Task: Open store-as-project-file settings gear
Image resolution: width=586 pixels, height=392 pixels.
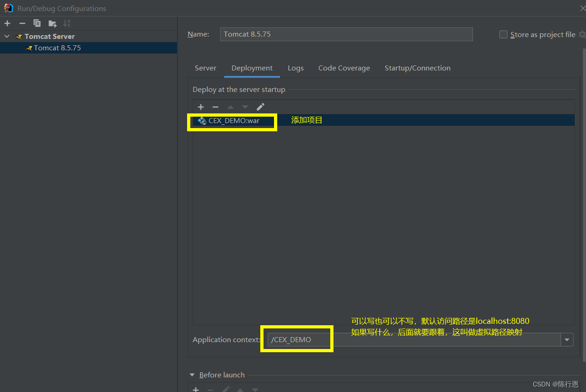Action: (x=582, y=34)
